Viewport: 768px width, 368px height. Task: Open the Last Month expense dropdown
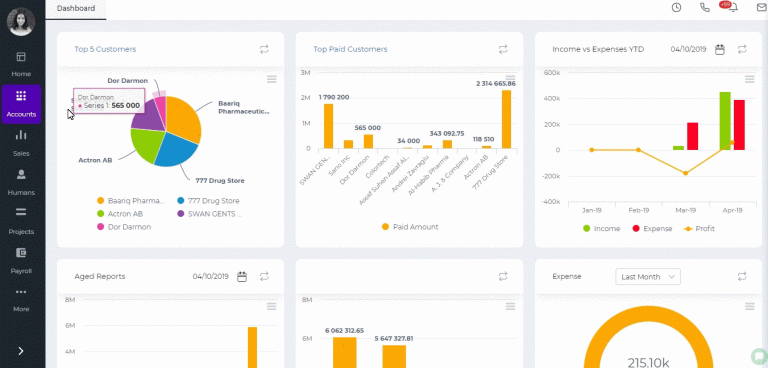pyautogui.click(x=648, y=277)
